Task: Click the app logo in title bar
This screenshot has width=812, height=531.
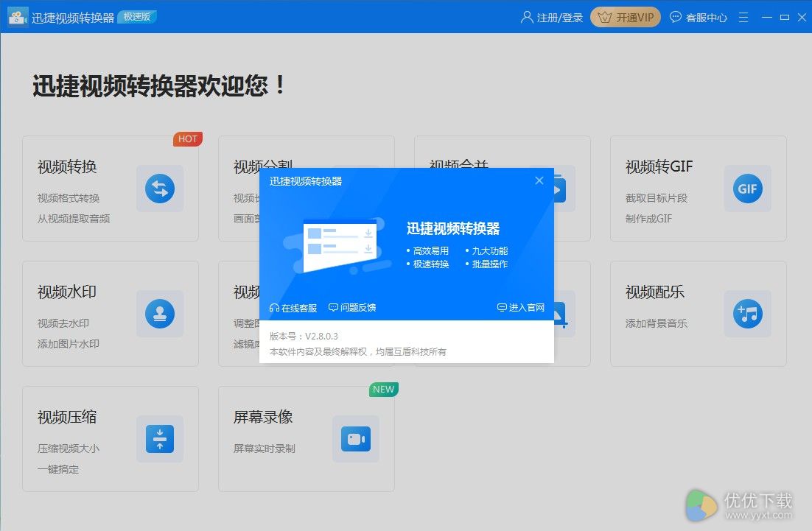Action: 18,17
